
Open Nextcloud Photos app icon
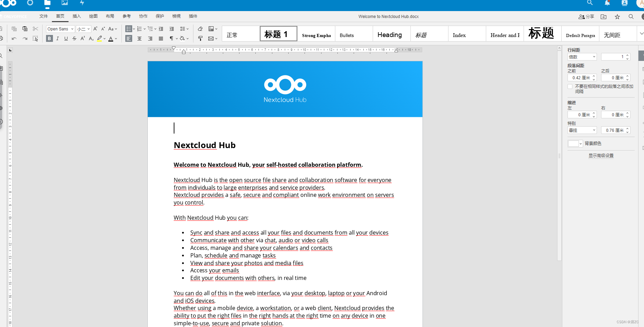[x=65, y=3]
